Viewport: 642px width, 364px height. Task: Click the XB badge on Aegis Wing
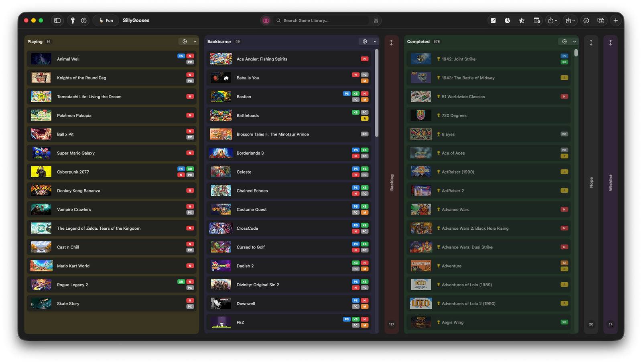(564, 322)
